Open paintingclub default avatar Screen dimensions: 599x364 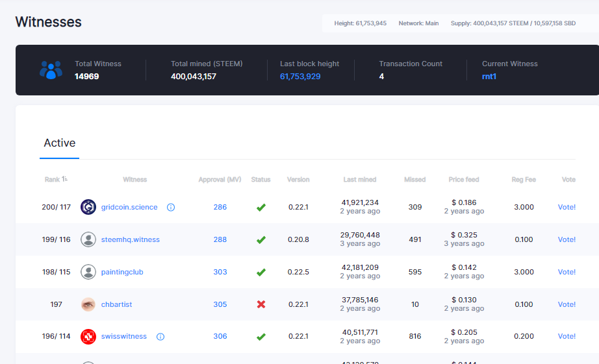pyautogui.click(x=88, y=272)
